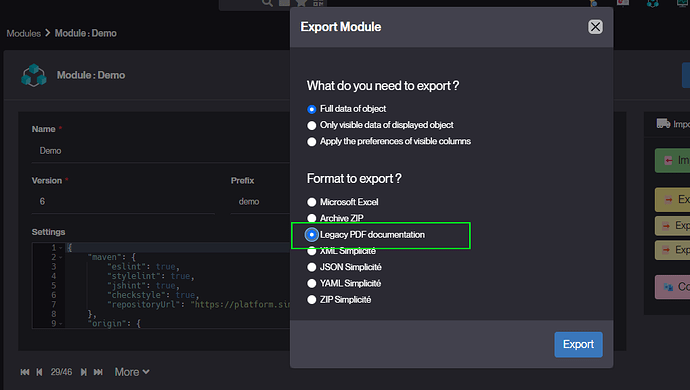Click the 'Module : Demo' form header title
The height and width of the screenshot is (390, 690).
click(91, 75)
